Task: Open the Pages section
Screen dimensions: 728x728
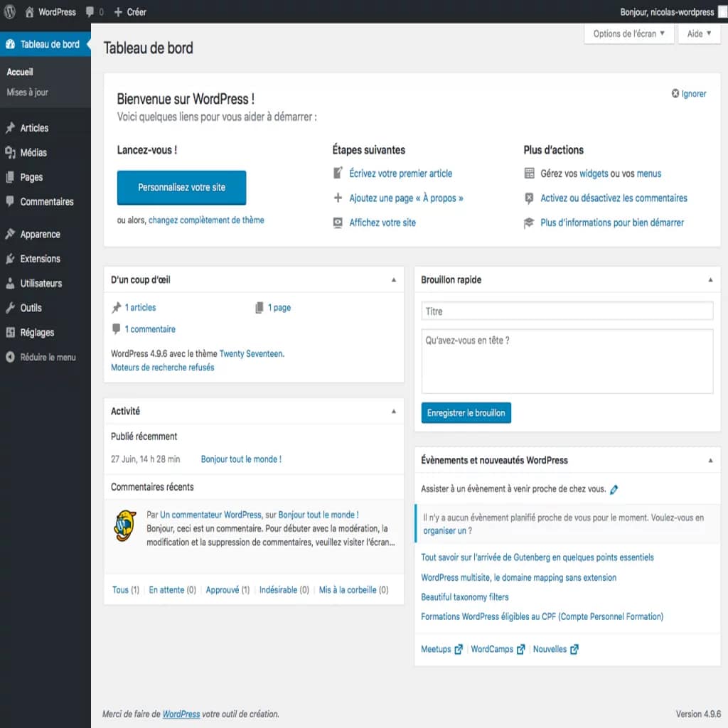Action: click(28, 178)
